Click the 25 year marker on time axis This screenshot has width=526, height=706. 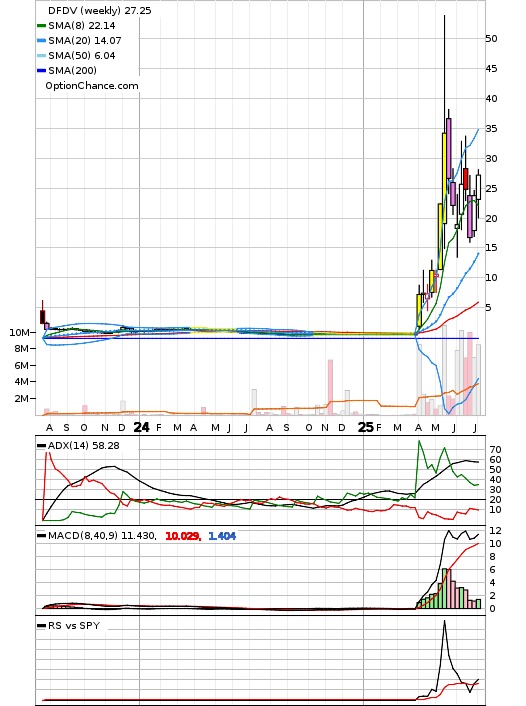coord(366,427)
